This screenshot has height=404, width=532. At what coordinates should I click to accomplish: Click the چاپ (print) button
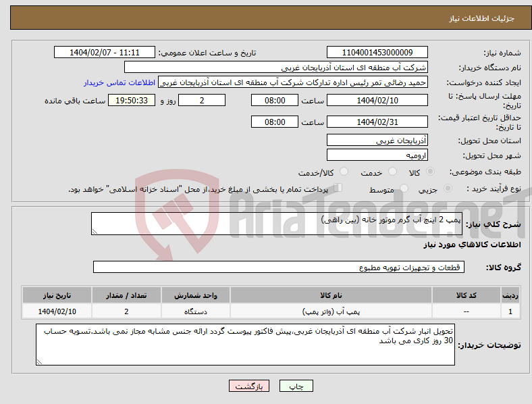click(x=296, y=386)
